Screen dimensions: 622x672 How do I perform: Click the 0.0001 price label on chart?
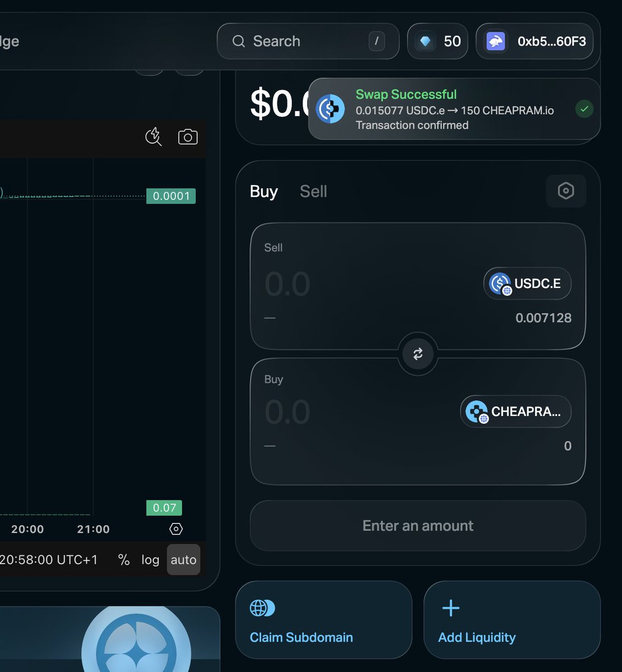(x=171, y=196)
